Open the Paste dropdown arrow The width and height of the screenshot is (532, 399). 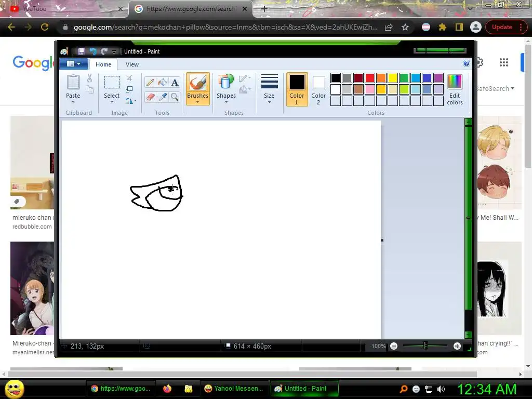[73, 102]
